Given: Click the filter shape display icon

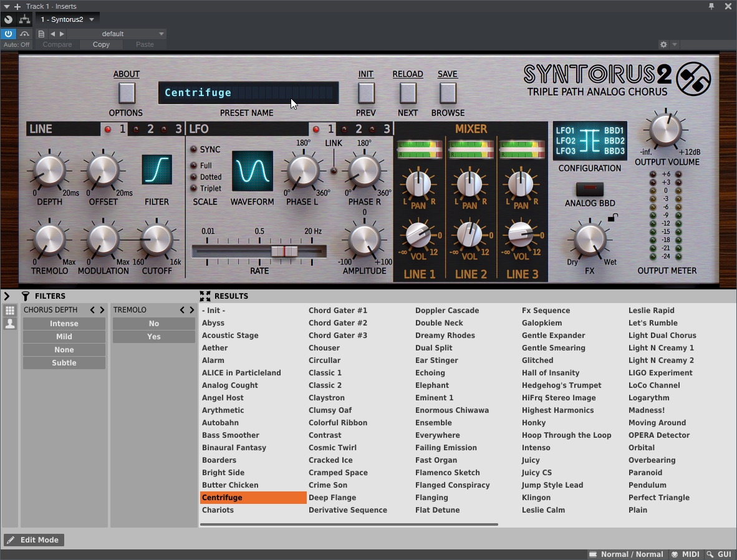Looking at the screenshot, I should 157,169.
